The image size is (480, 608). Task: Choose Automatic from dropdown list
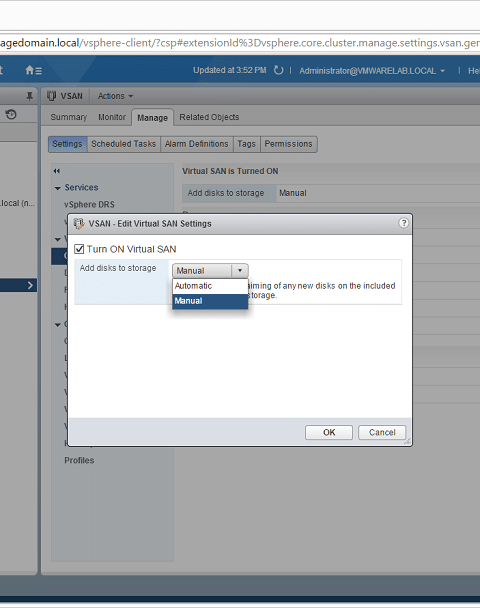210,286
